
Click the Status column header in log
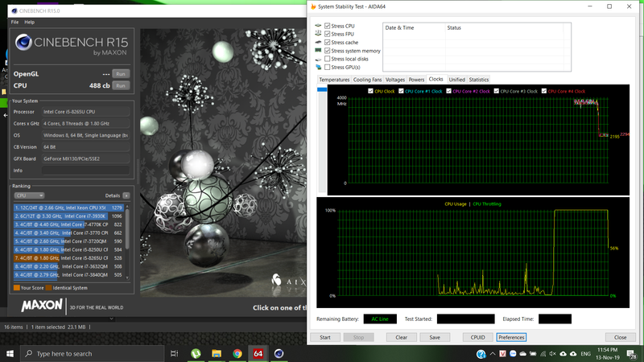click(x=505, y=28)
